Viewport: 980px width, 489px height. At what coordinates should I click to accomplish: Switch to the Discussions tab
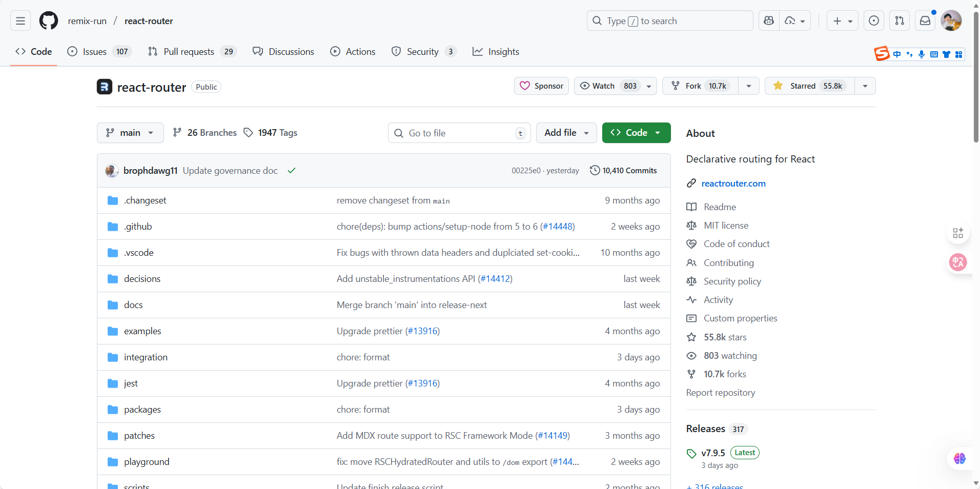pyautogui.click(x=283, y=52)
